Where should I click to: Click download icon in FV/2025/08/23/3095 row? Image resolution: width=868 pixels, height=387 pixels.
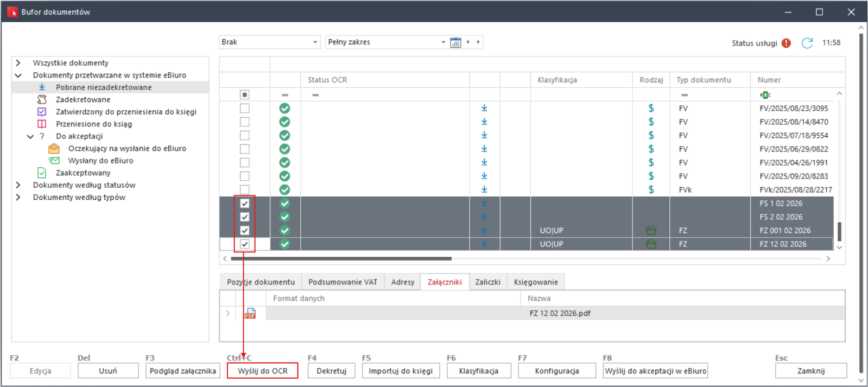pos(484,108)
